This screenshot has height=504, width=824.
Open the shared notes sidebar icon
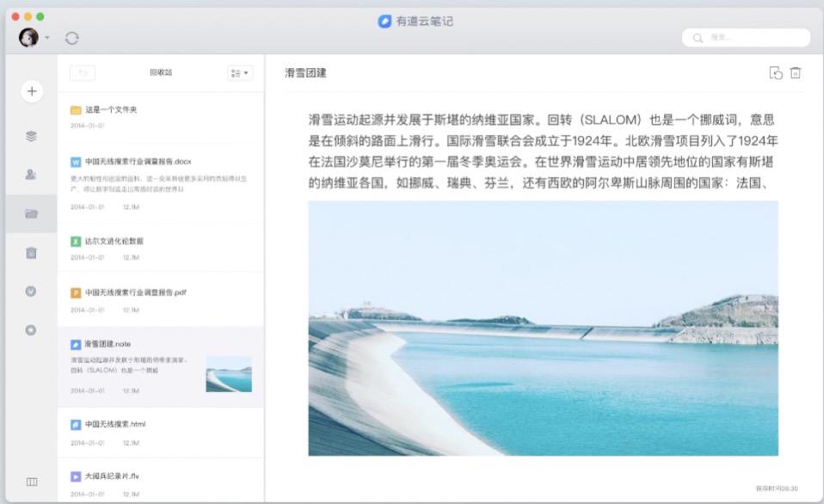click(x=31, y=174)
